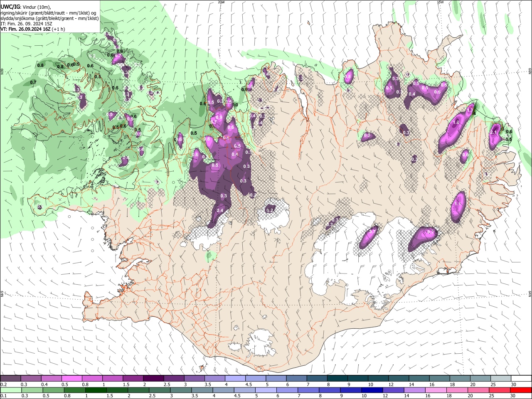Click the '0.2' label on the purple snow scale
Screen dimensions: 532x399
point(4,384)
